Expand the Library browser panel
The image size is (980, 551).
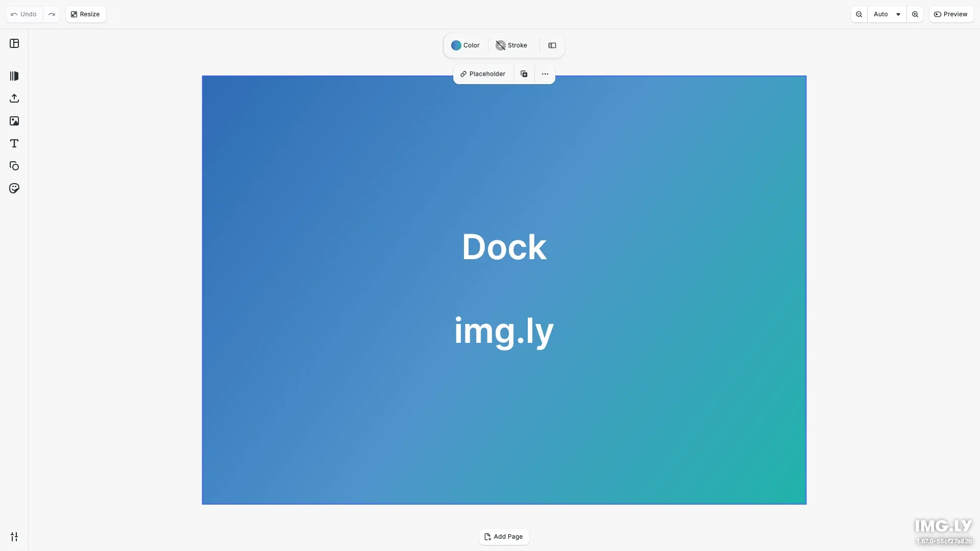pos(14,76)
